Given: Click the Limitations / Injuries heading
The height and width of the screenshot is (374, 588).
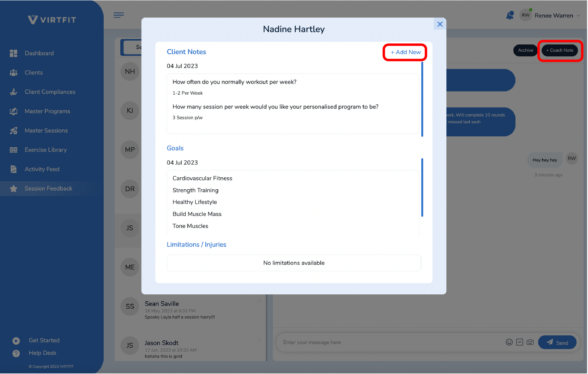Looking at the screenshot, I should coord(197,245).
